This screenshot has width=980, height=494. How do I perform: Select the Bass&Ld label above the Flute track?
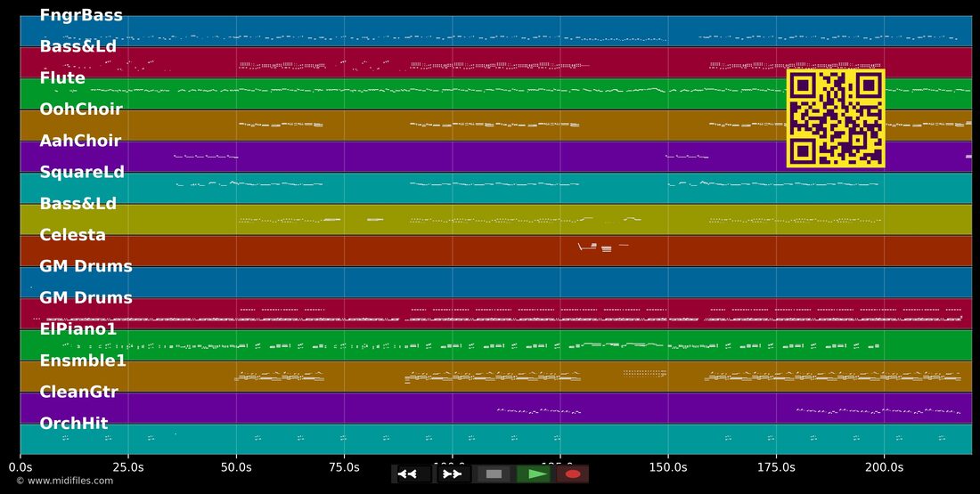78,46
